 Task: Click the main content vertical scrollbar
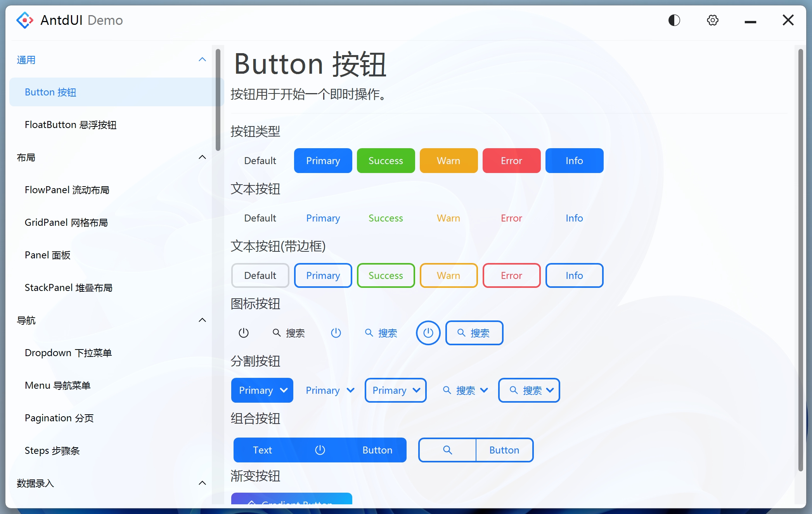click(800, 260)
